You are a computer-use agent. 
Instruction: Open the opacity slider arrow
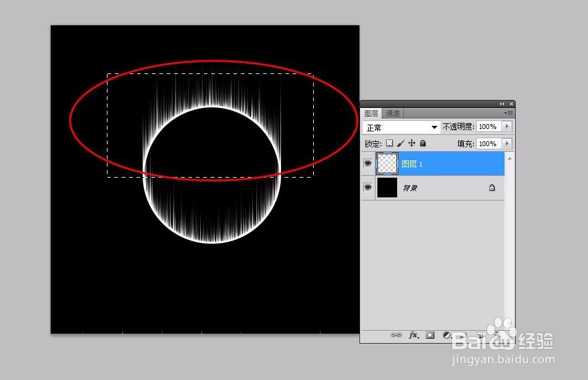(507, 126)
